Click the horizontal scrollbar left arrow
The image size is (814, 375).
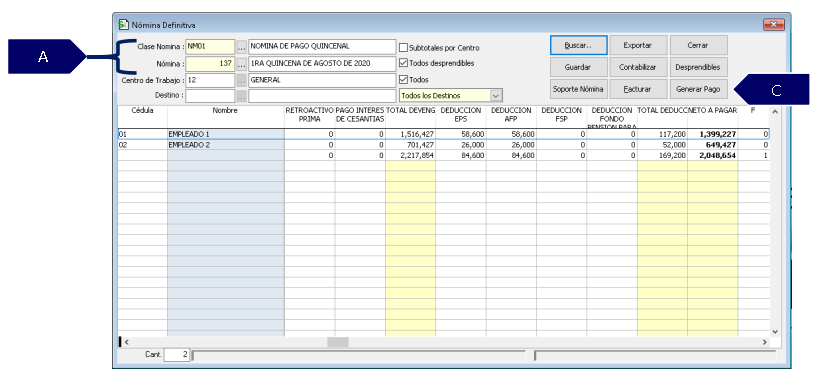127,342
